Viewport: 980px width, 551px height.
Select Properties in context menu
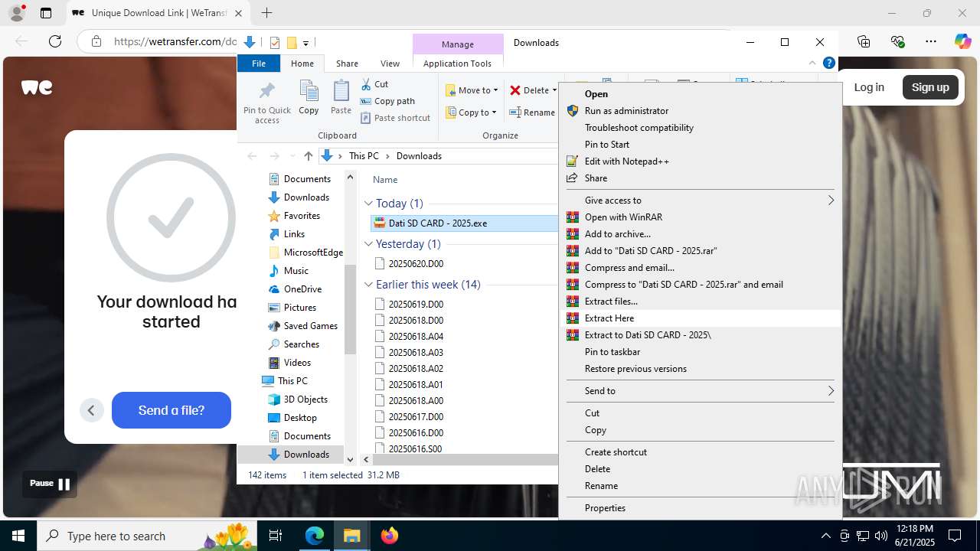(x=700, y=507)
